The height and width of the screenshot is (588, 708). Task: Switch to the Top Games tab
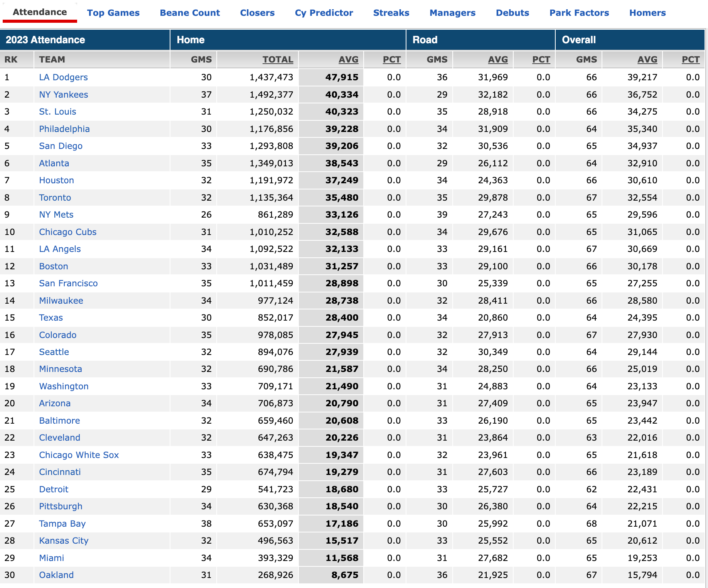pyautogui.click(x=113, y=13)
